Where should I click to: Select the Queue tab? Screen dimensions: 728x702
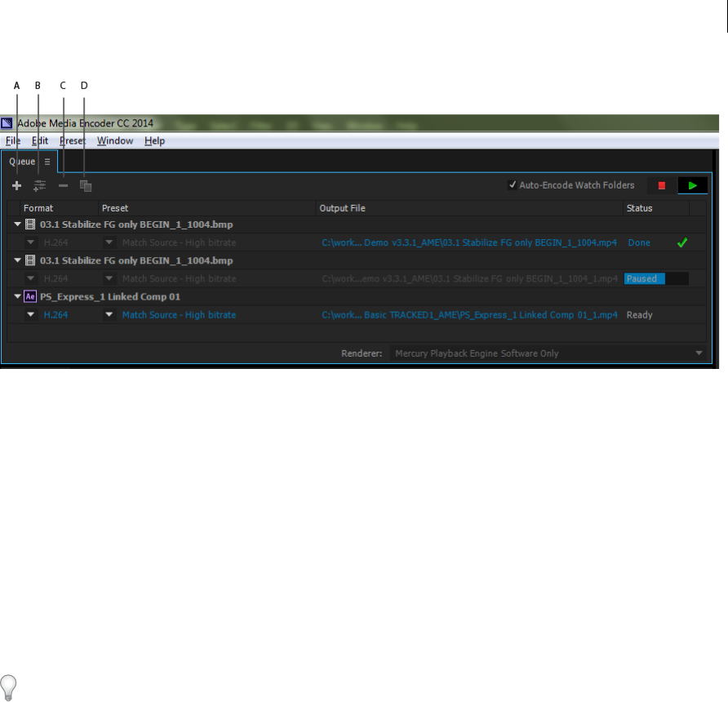22,162
